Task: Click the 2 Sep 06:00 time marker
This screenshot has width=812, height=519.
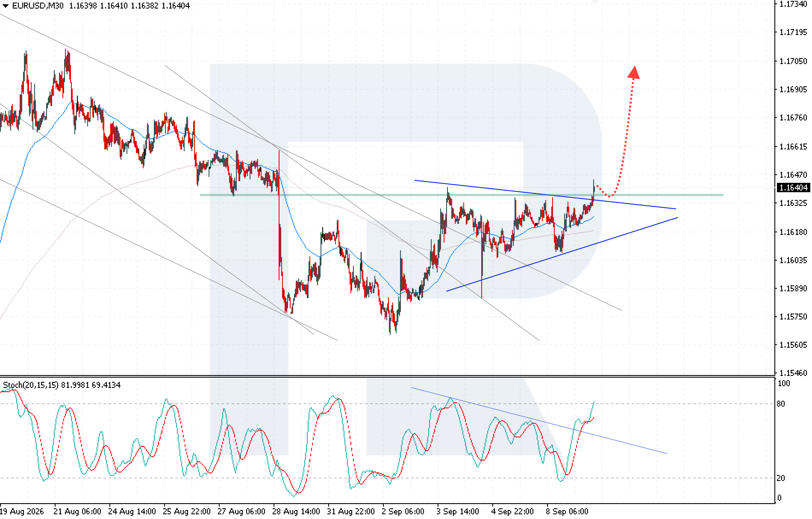Action: click(403, 511)
